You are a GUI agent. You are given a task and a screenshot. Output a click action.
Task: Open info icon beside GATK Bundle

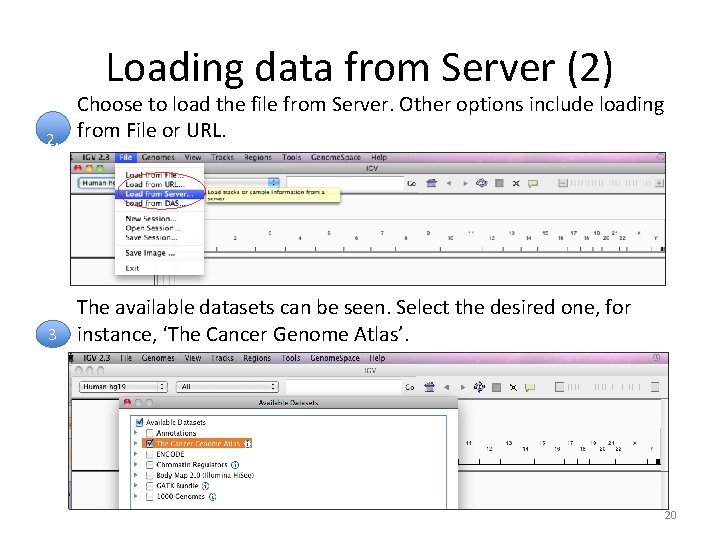(x=205, y=485)
